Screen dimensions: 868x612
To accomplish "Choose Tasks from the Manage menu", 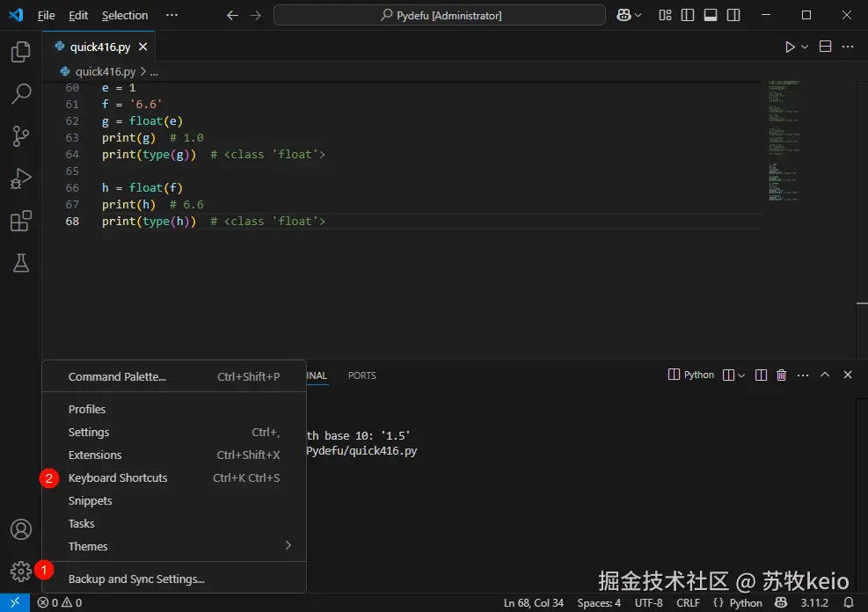I will click(174, 523).
